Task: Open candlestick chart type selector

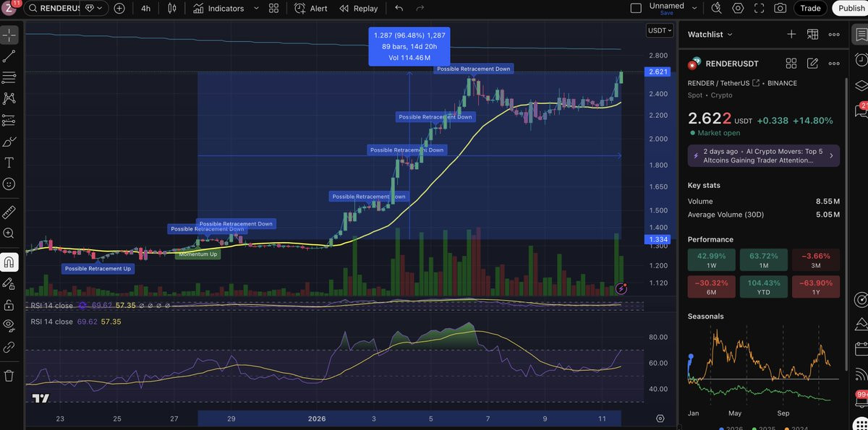Action: 172,9
